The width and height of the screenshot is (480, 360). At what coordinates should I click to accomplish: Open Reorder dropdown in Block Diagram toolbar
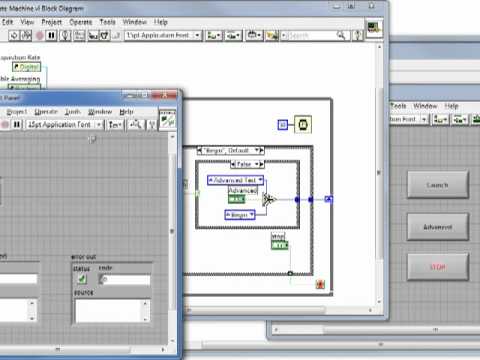(254, 35)
